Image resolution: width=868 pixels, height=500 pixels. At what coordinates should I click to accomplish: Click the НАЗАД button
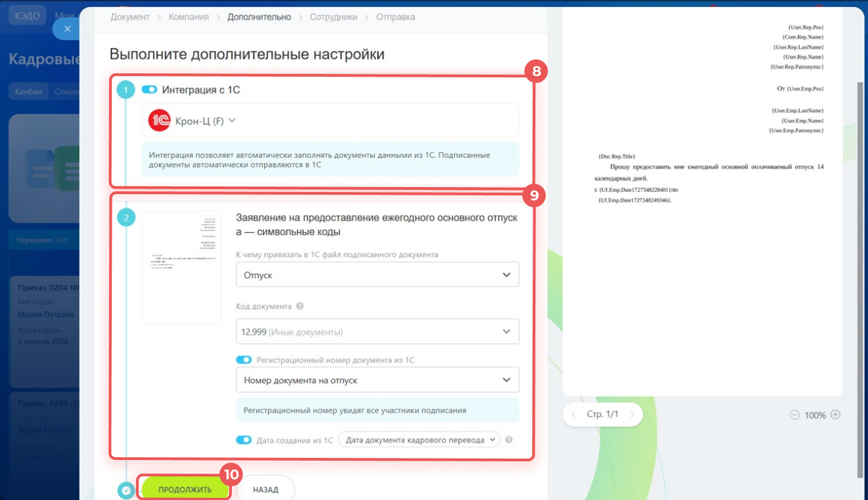[x=266, y=490]
